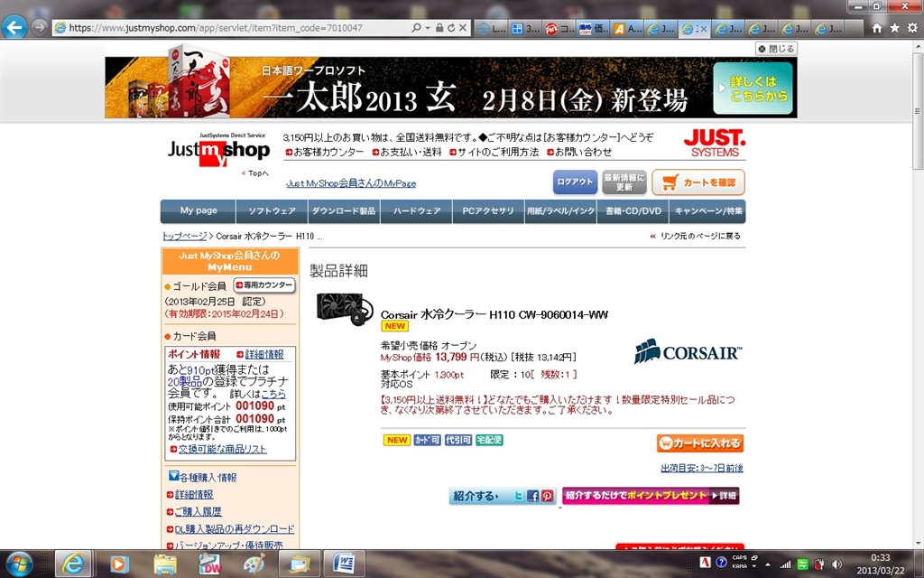Click the refresh icon in address bar
The height and width of the screenshot is (578, 924).
(451, 28)
